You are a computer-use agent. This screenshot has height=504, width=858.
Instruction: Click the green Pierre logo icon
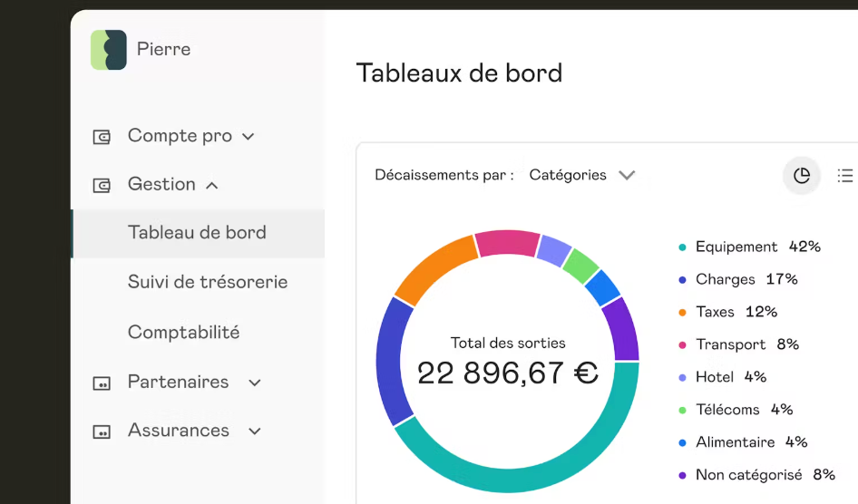(x=109, y=50)
